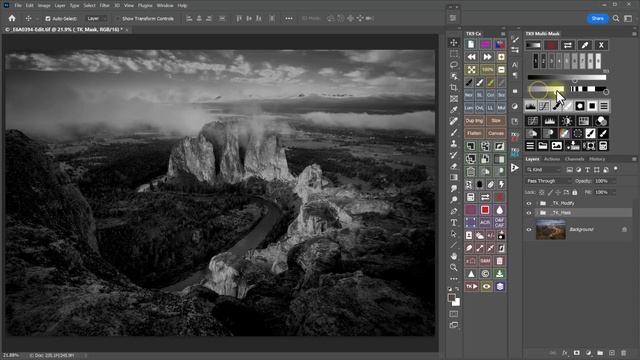Screen dimensions: 640x360
Task: Toggle filter for type layers
Action: click(587, 170)
